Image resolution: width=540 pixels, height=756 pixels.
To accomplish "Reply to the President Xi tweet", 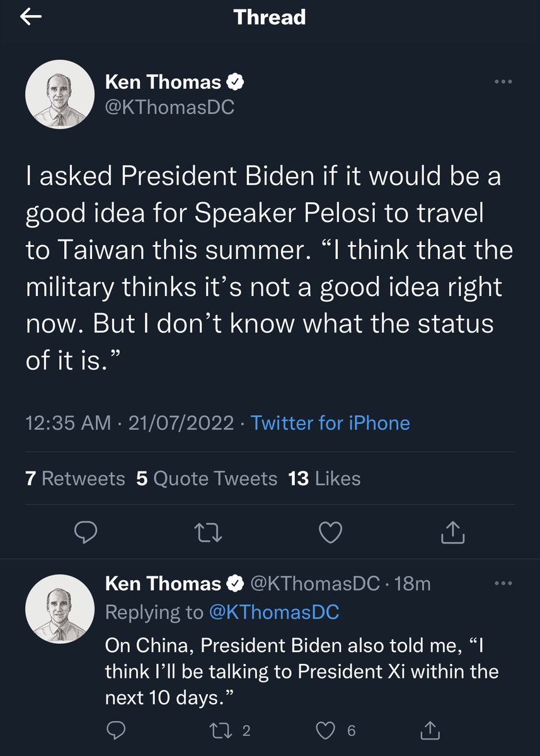I will click(x=114, y=731).
